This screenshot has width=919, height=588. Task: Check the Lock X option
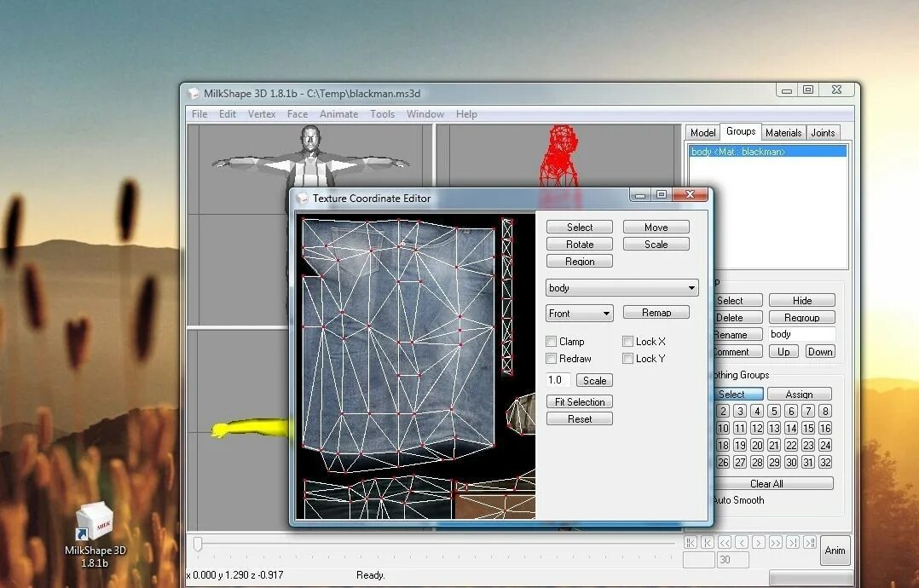627,342
